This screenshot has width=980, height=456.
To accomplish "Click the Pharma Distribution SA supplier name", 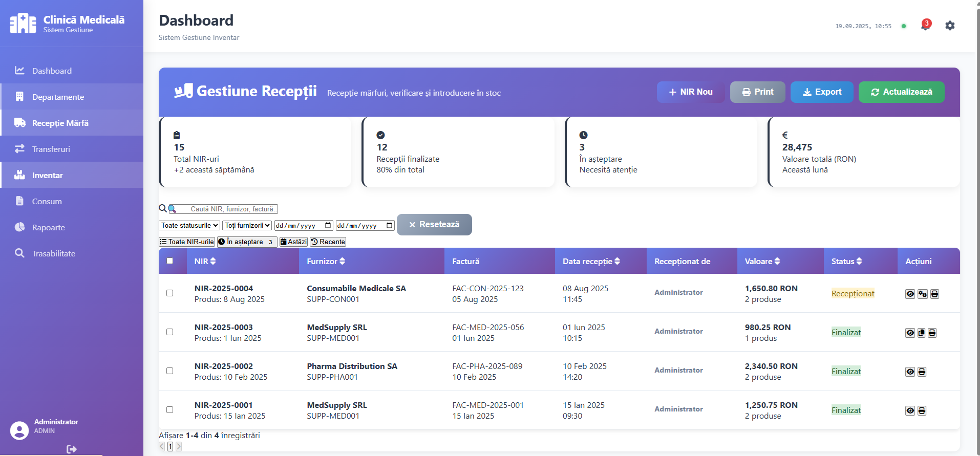I will 352,366.
